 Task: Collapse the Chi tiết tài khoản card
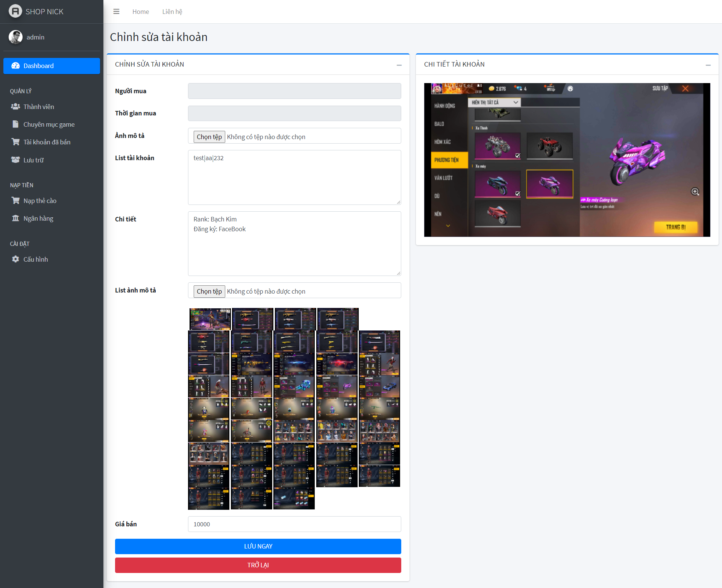(x=708, y=65)
